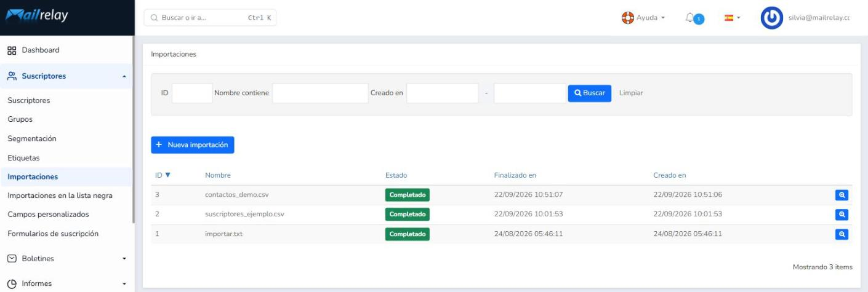The height and width of the screenshot is (292, 868).
Task: Expand the Boletines sidebar section
Action: [x=124, y=259]
